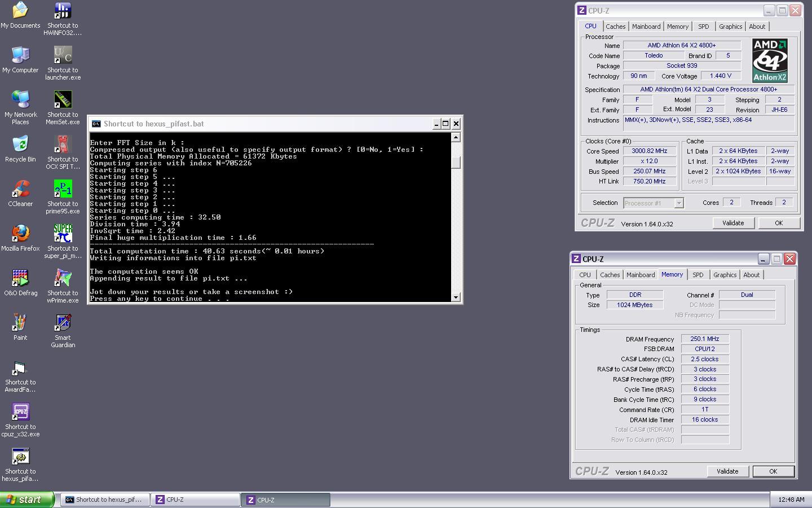Click the Channel # value Dual
Image resolution: width=812 pixels, height=508 pixels.
[x=747, y=295]
